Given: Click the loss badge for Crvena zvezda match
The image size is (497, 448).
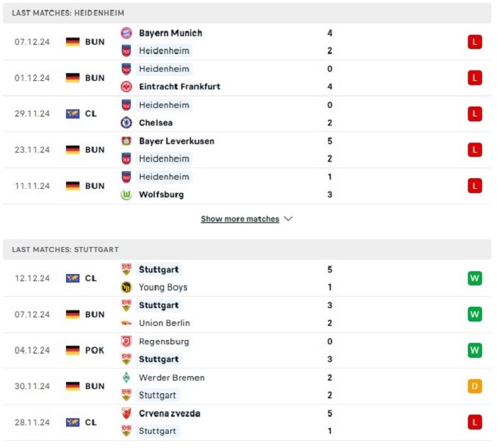Looking at the screenshot, I should [x=474, y=422].
